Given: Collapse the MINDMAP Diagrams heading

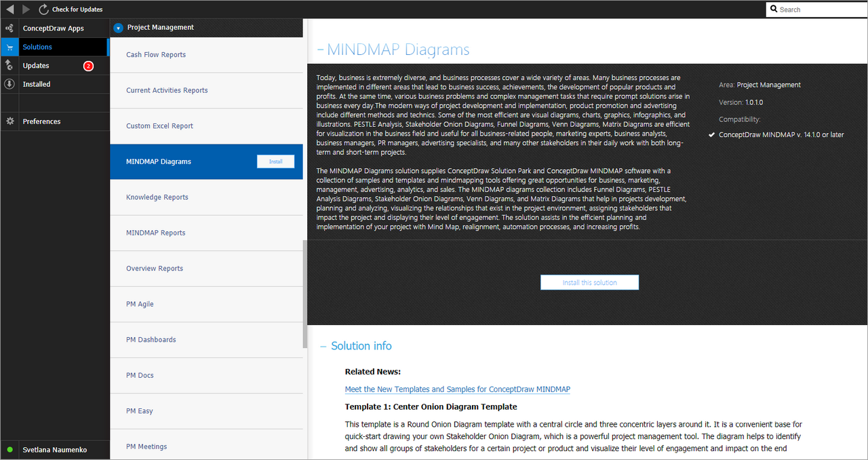Looking at the screenshot, I should (320, 50).
